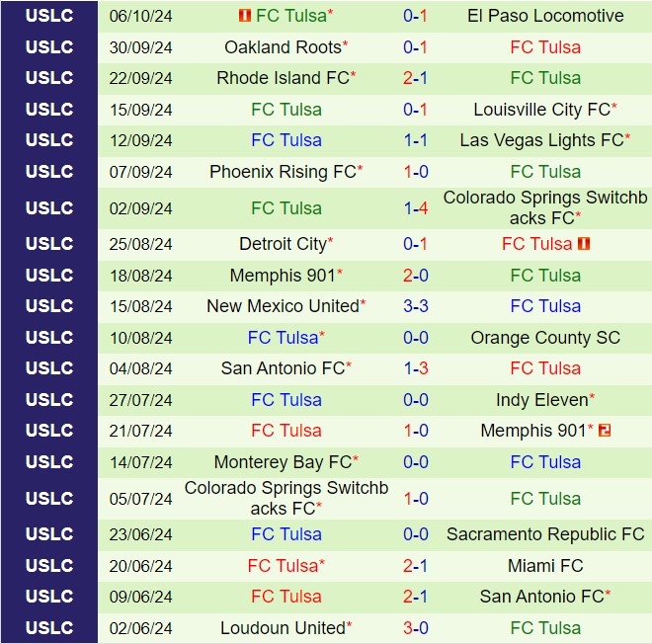Click the USLC league label in the 30/09/24 row

tap(49, 47)
